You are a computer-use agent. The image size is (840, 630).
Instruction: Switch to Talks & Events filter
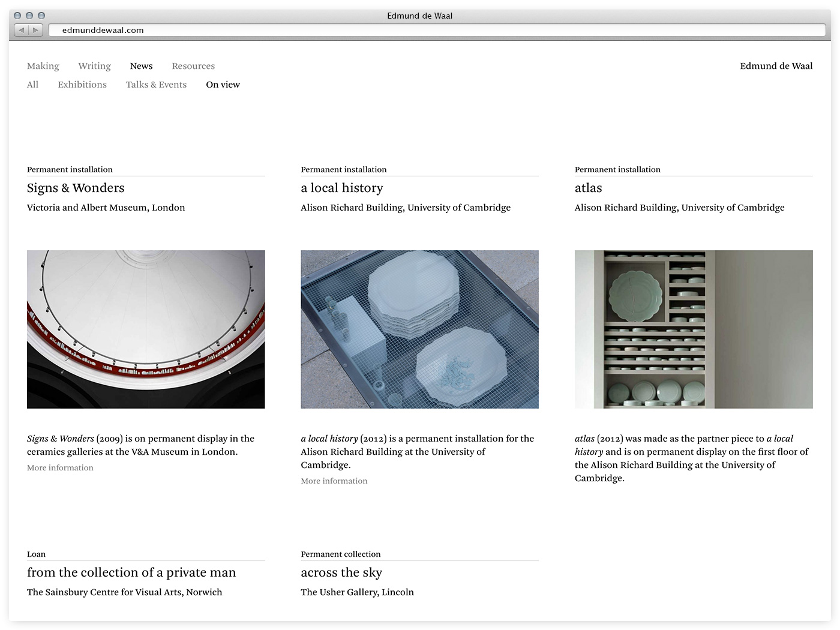(156, 85)
